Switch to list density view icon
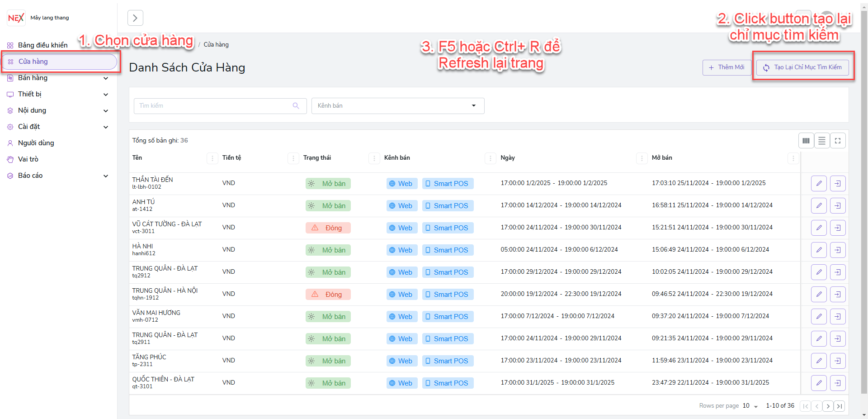 (822, 141)
